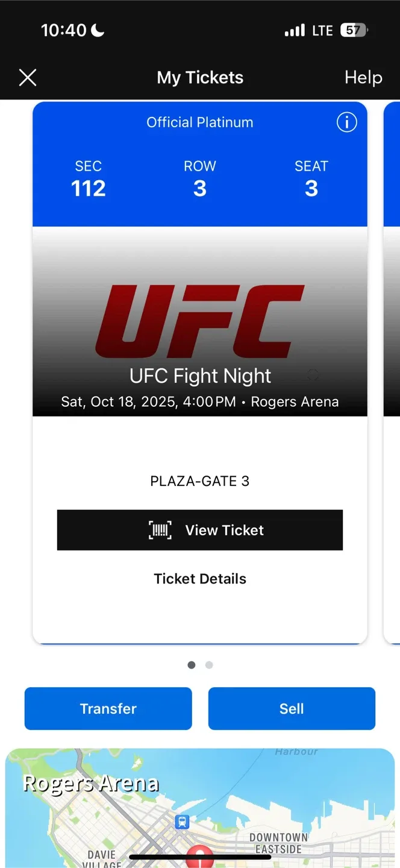Open Ticket Details
The height and width of the screenshot is (868, 400).
(x=200, y=579)
